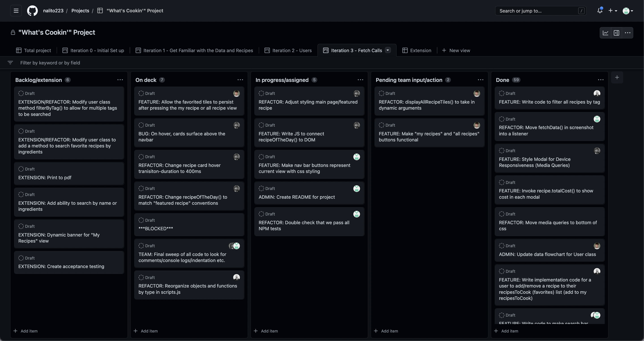Click avatar on displayAllRecipeTiles() card
The height and width of the screenshot is (341, 644).
click(x=477, y=93)
